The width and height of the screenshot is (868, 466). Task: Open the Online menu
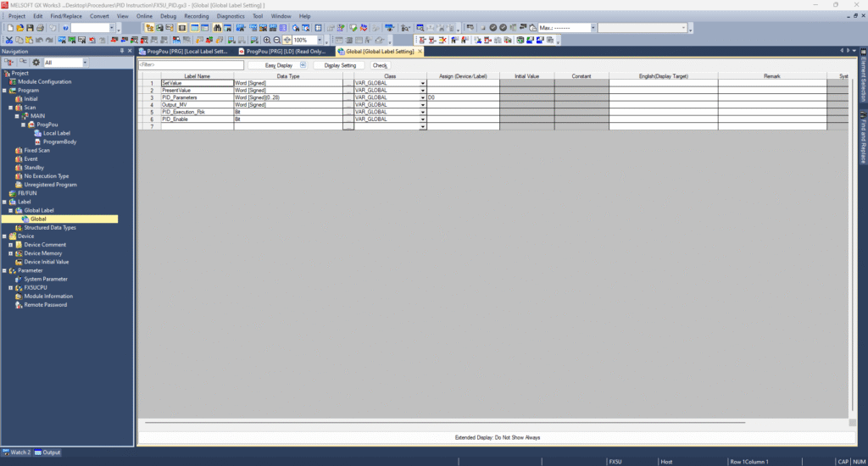(x=144, y=16)
